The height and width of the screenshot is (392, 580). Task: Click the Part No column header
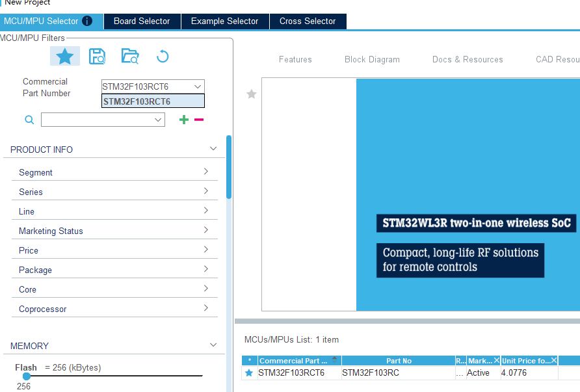pos(399,361)
